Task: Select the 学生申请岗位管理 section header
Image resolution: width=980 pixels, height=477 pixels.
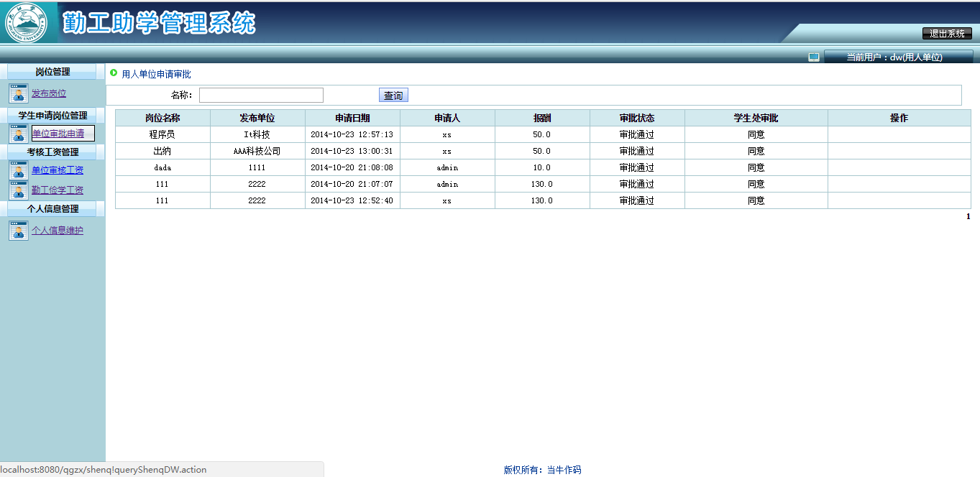Action: pos(52,116)
